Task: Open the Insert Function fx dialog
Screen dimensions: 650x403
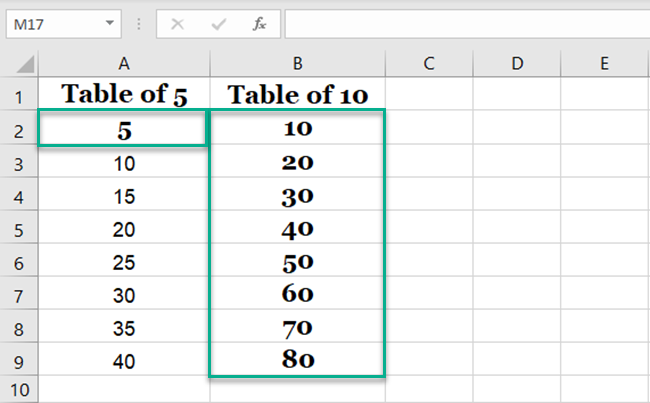Action: pyautogui.click(x=259, y=24)
